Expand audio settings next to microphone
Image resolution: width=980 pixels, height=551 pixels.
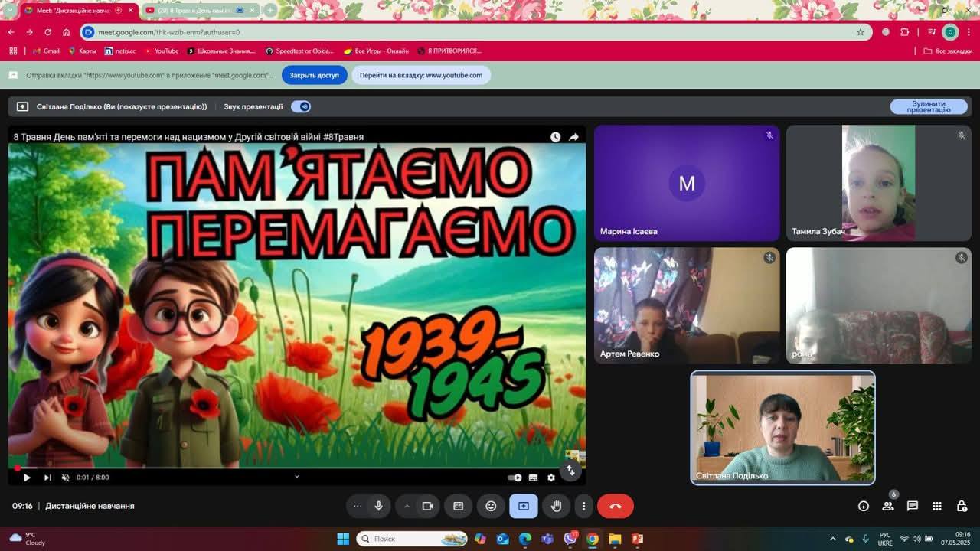[x=358, y=506]
